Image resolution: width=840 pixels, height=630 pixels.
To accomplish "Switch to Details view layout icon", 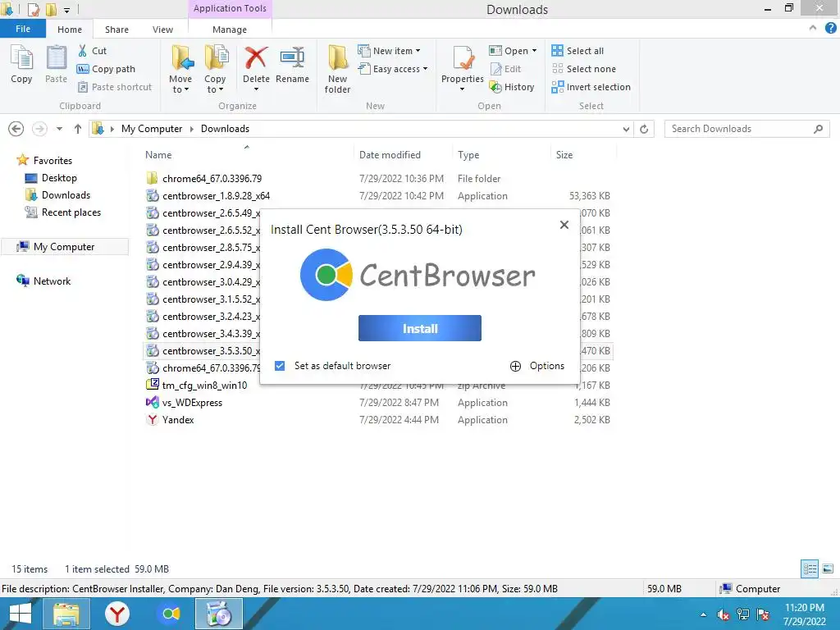I will 810,568.
